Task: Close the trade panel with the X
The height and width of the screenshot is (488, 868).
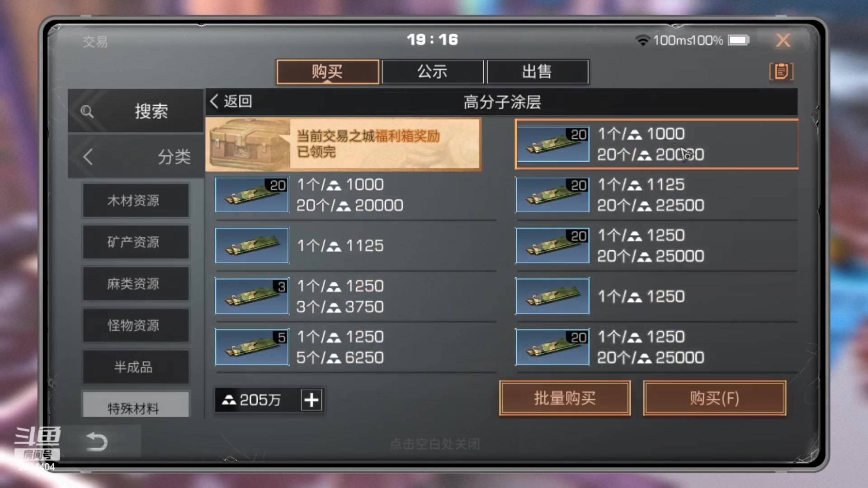Action: pos(783,40)
